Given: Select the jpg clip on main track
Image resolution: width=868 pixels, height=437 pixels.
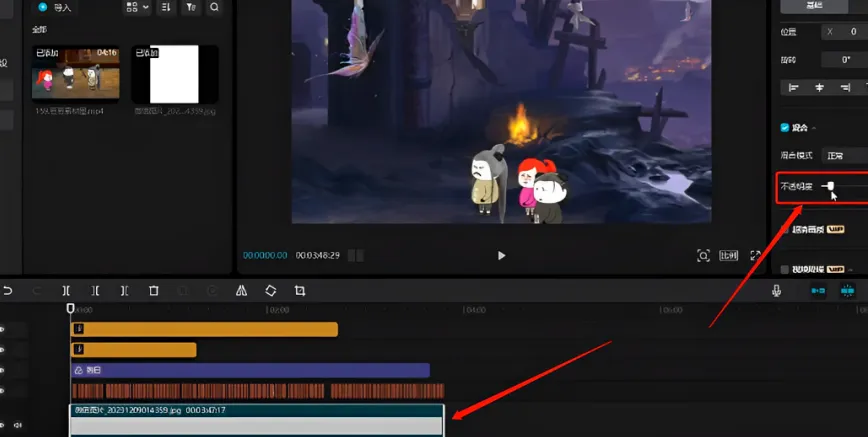Looking at the screenshot, I should click(257, 420).
